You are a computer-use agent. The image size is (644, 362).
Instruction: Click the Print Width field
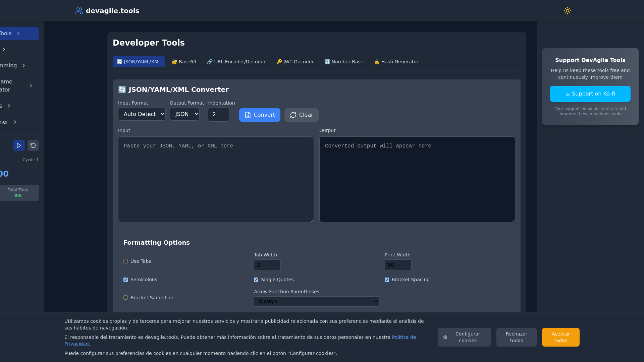tap(398, 265)
